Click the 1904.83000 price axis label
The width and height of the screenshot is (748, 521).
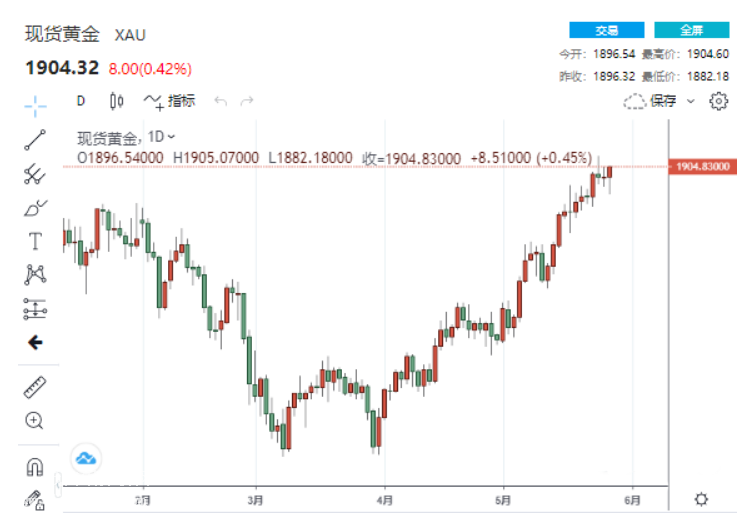(703, 167)
